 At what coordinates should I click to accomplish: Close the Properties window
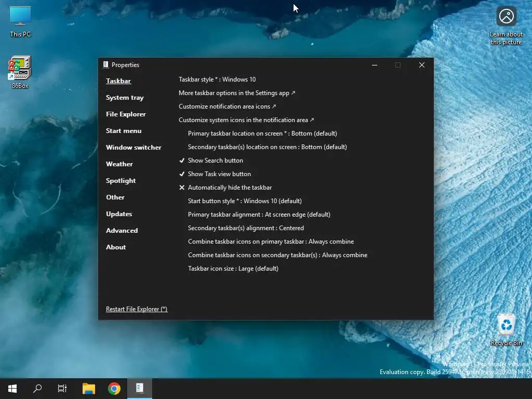(x=422, y=65)
